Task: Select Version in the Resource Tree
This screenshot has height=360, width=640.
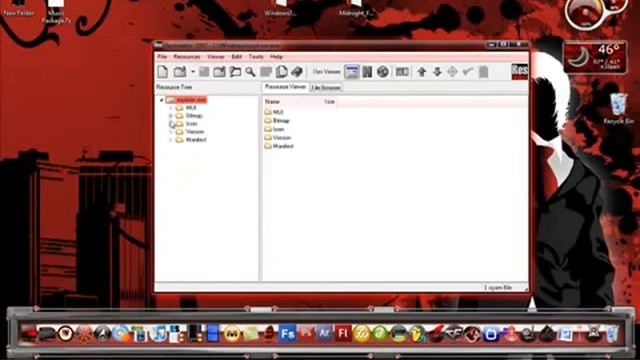Action: click(195, 132)
